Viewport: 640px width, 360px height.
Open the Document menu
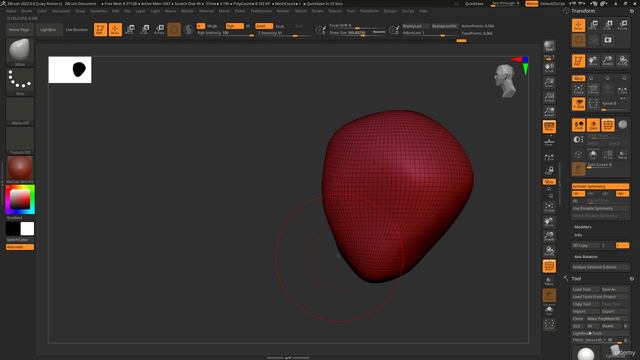[61, 11]
